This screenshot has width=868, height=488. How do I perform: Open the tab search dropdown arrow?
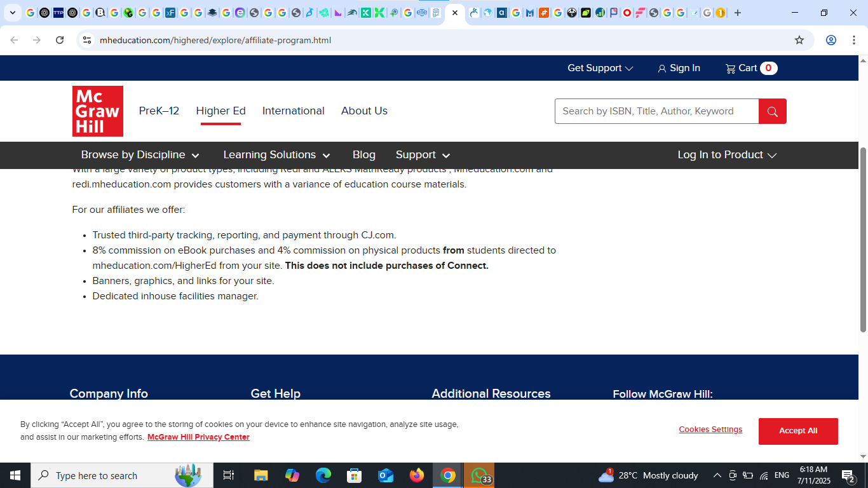[x=12, y=13]
